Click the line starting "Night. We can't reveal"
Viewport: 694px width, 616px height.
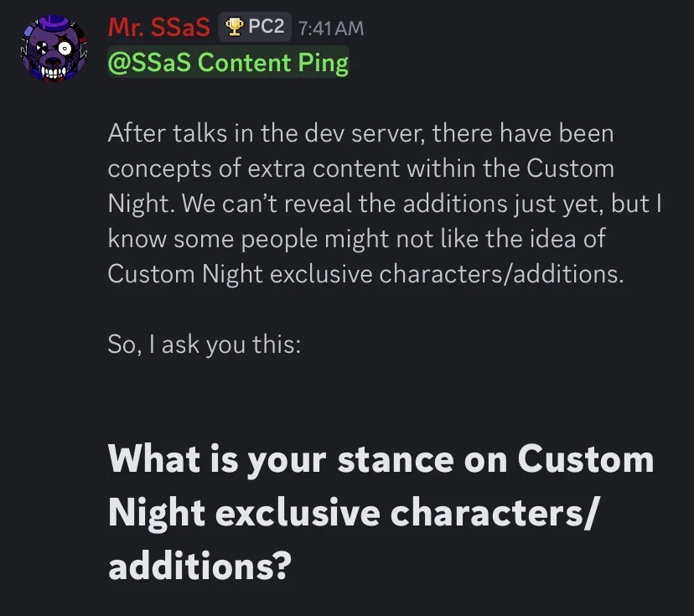pos(385,204)
